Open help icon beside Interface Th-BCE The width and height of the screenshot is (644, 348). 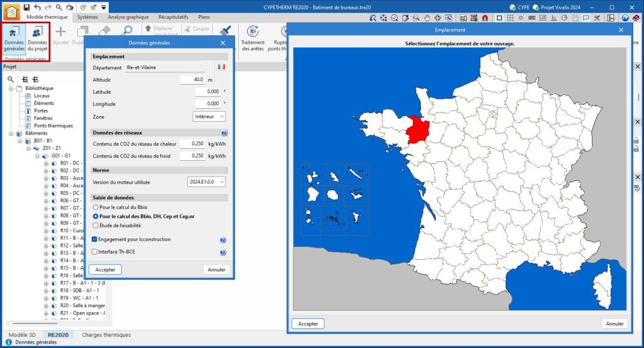tap(223, 253)
